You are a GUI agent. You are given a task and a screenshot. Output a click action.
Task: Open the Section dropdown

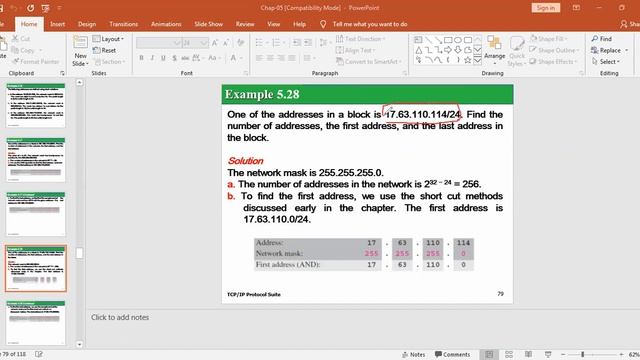coord(109,62)
